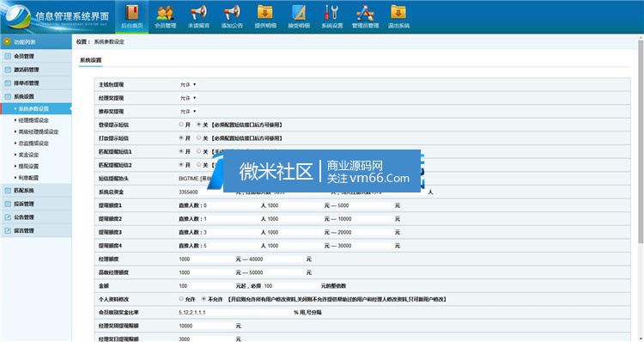
Task: Click 提现额度1 direct-referral count field
Action: (232, 205)
